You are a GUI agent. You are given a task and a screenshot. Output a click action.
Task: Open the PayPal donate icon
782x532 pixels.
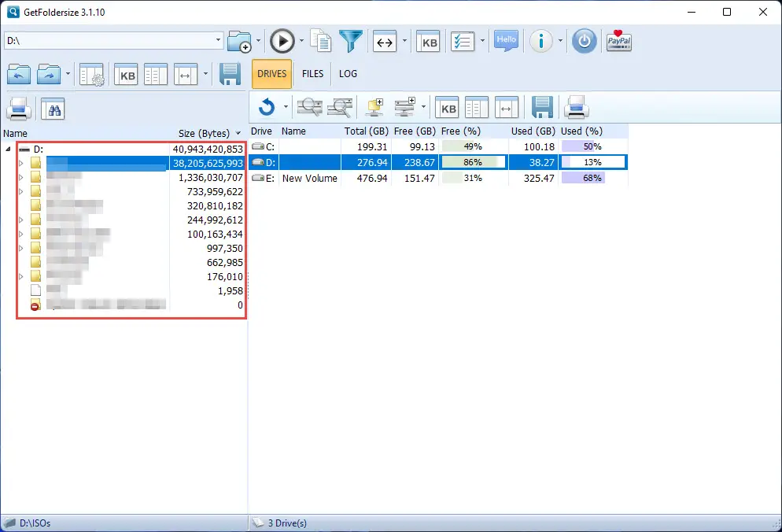click(619, 41)
